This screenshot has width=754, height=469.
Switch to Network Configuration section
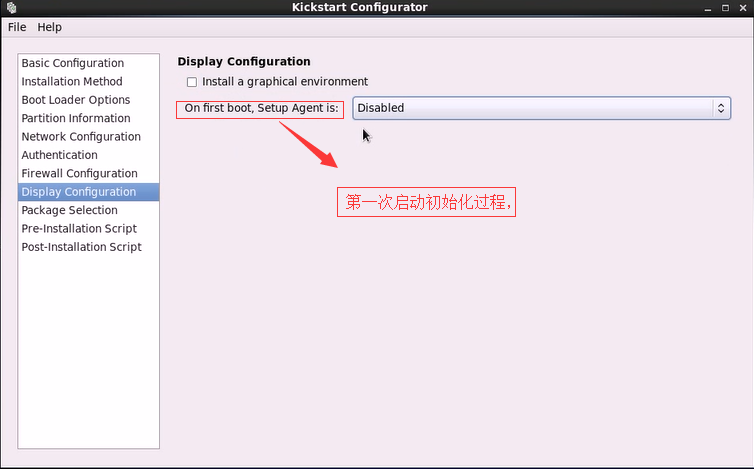pyautogui.click(x=88, y=137)
